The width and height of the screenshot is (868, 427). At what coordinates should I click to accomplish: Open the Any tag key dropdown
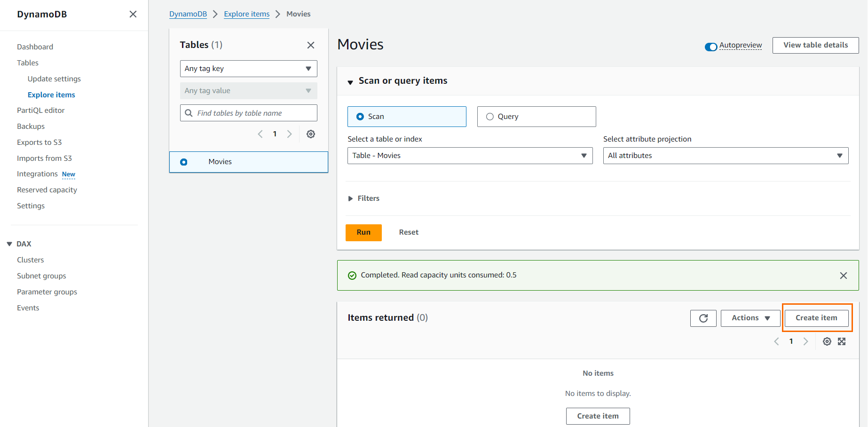coord(248,69)
